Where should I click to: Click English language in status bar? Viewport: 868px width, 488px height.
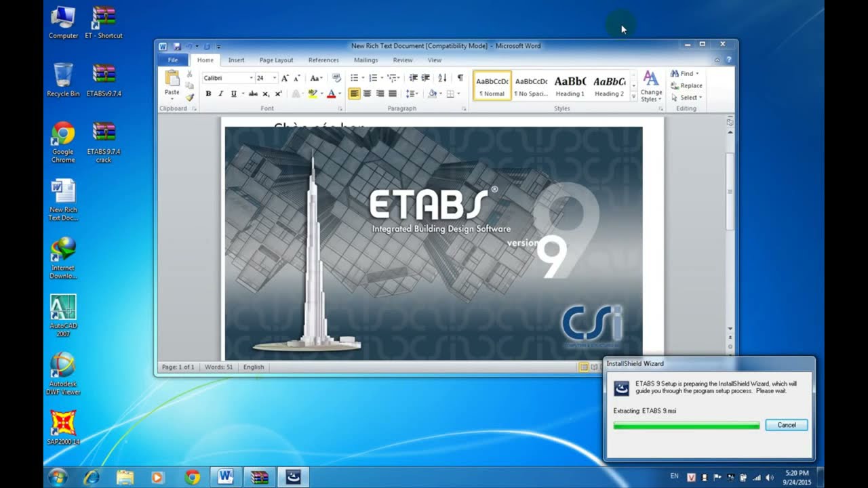tap(254, 367)
